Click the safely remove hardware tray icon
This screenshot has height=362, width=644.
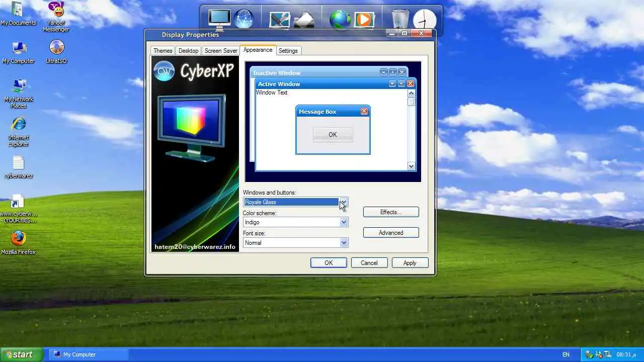pos(590,354)
